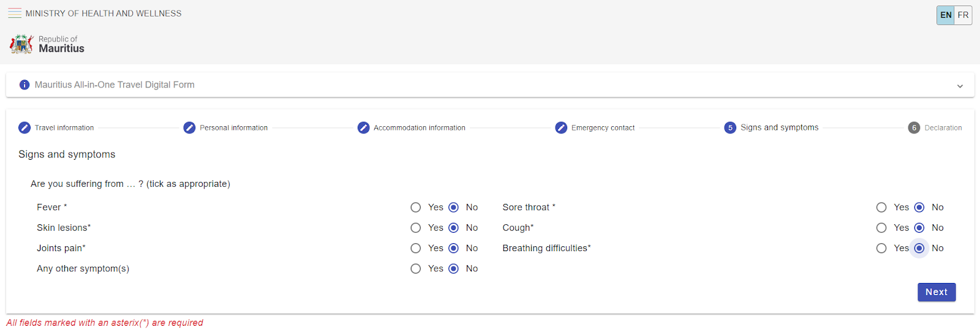
Task: Switch language to FR
Action: click(963, 15)
